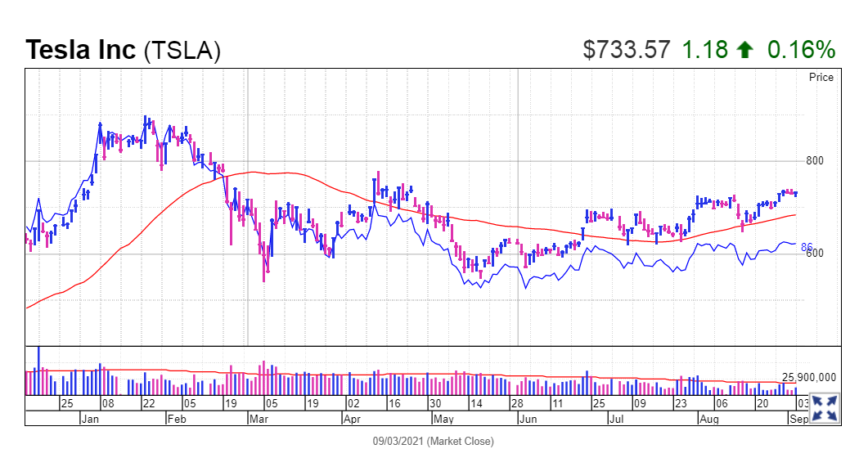Click the Jun month label
Viewport: 868px width, 467px height.
[528, 419]
